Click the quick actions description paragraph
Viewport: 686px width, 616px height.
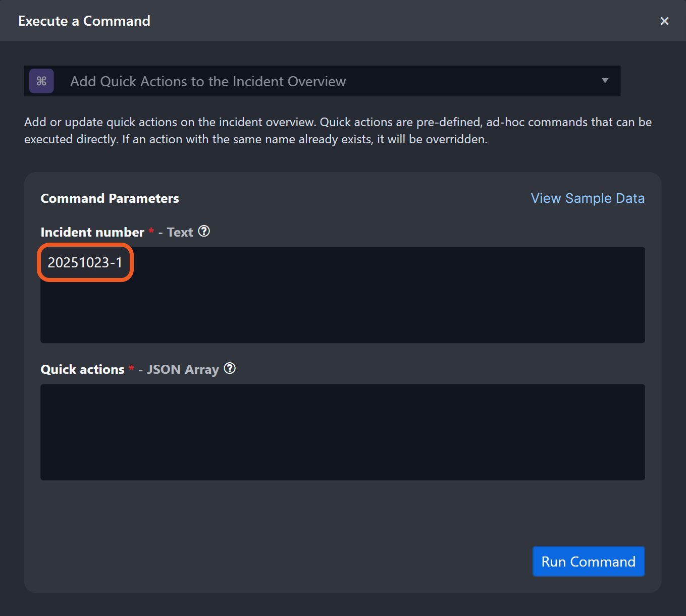pyautogui.click(x=338, y=131)
